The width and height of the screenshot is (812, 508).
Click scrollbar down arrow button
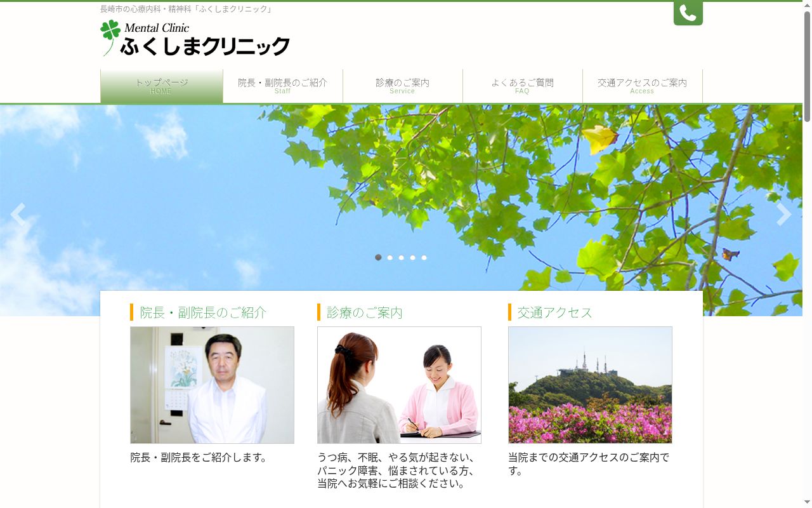pyautogui.click(x=807, y=503)
